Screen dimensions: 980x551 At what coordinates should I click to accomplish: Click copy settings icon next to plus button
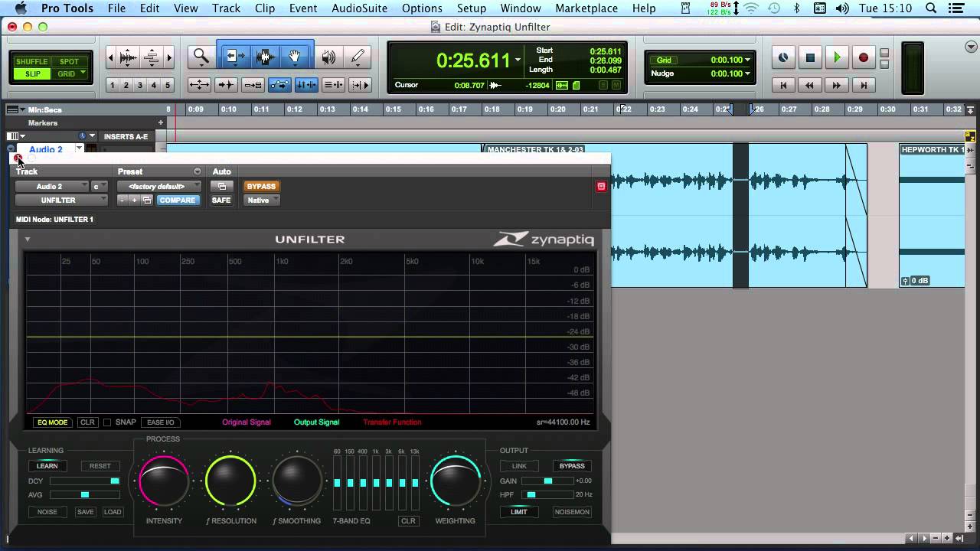[146, 200]
